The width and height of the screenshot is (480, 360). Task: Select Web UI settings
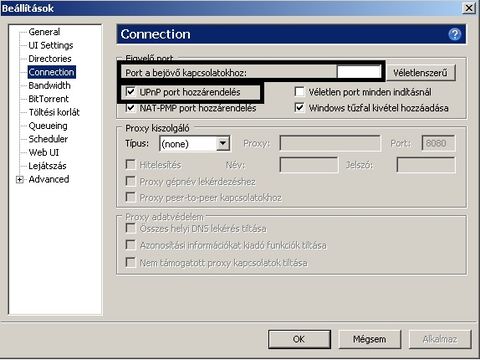coord(44,152)
